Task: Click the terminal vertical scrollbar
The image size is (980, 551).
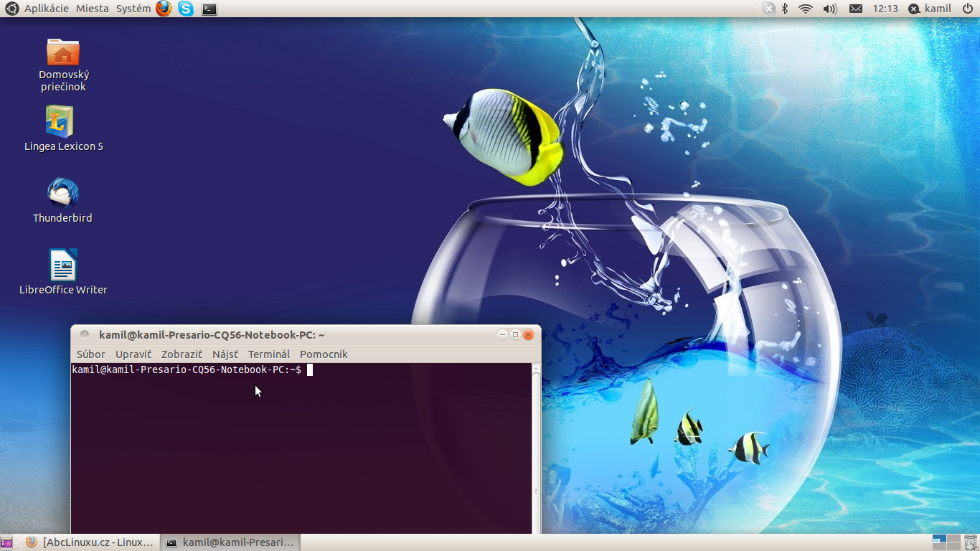Action: pos(536,448)
